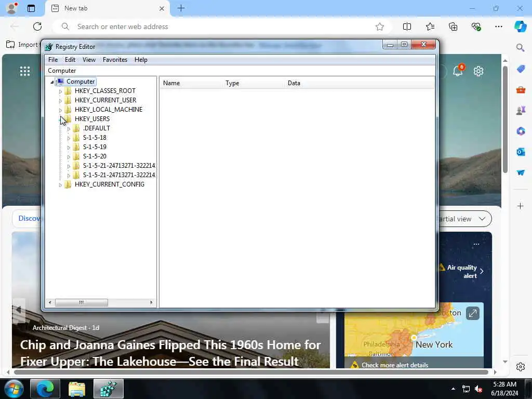Open the Favorites menu in Registry Editor

(x=115, y=60)
